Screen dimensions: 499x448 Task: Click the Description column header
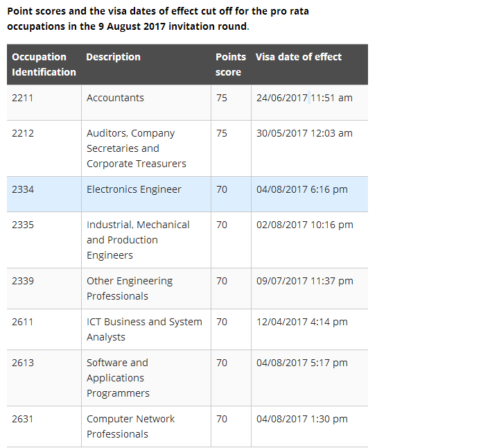coord(113,57)
